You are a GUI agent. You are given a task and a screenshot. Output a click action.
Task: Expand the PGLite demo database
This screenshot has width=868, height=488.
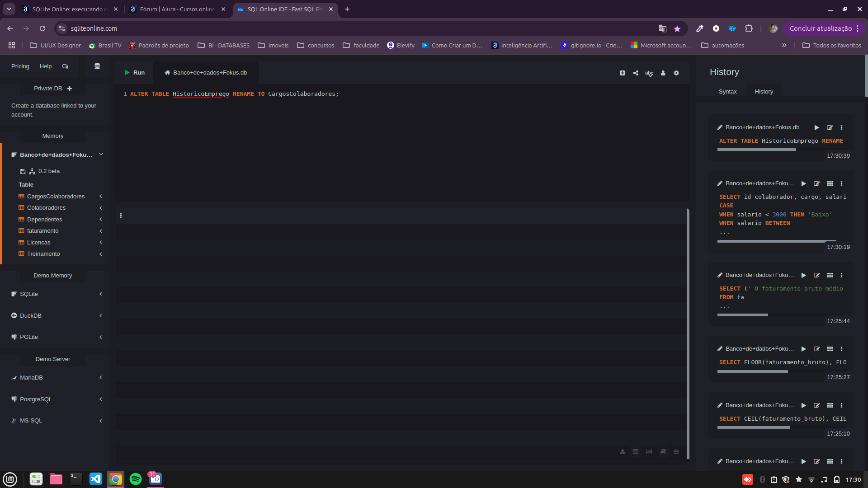pos(101,337)
